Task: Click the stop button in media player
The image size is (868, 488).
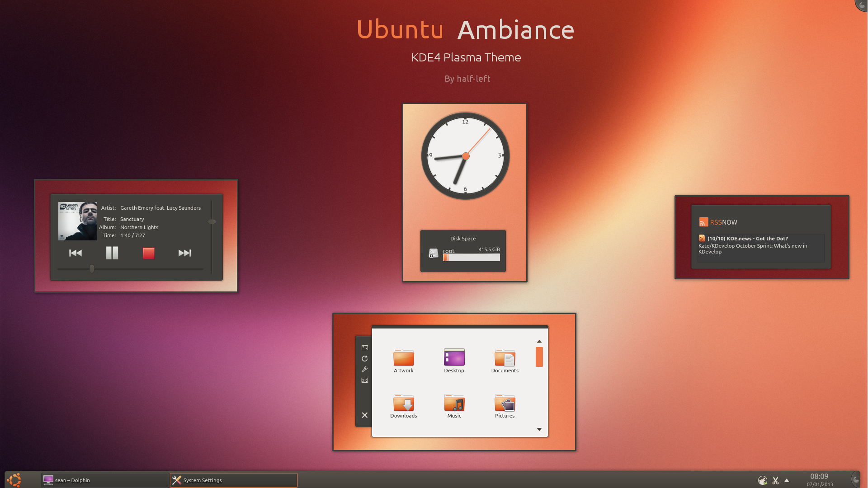Action: (148, 253)
